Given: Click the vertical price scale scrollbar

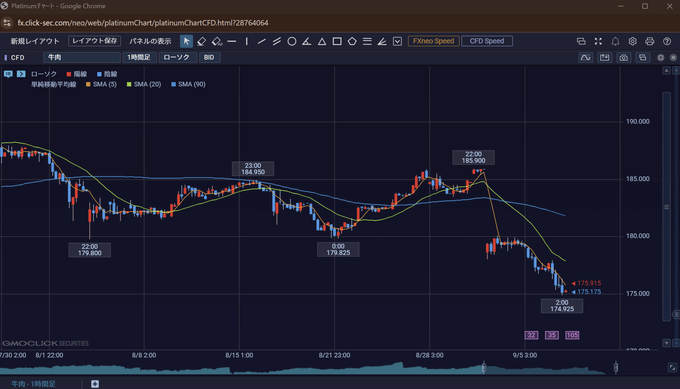Looking at the screenshot, I should click(667, 207).
